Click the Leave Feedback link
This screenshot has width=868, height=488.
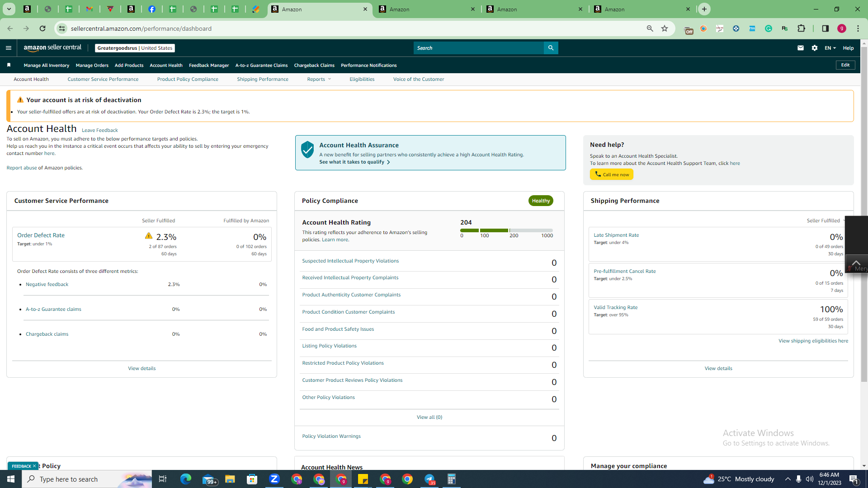100,130
